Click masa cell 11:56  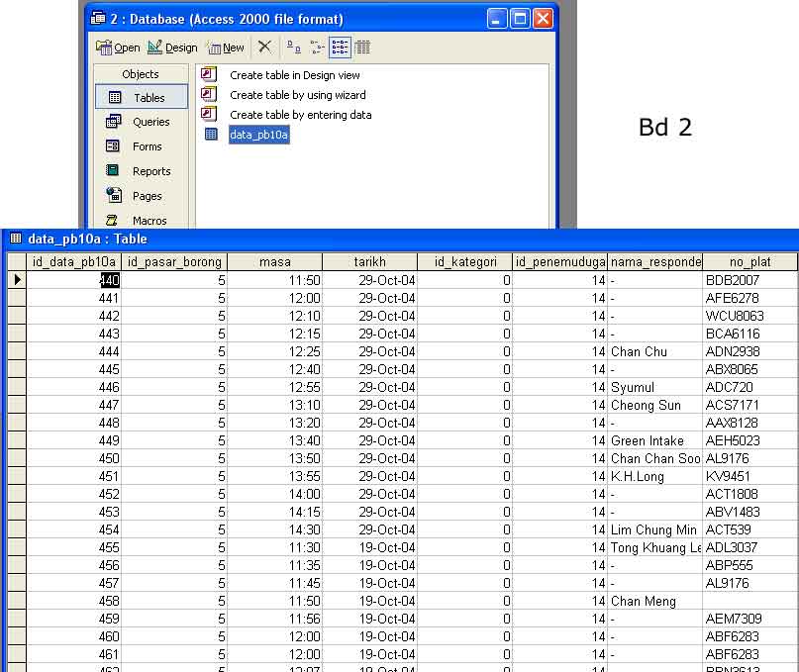[274, 619]
